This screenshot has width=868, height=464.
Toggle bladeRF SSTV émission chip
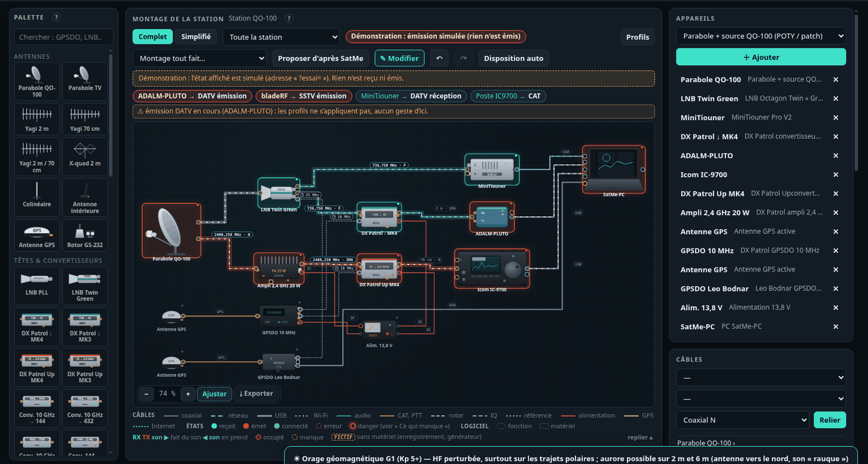click(x=304, y=96)
